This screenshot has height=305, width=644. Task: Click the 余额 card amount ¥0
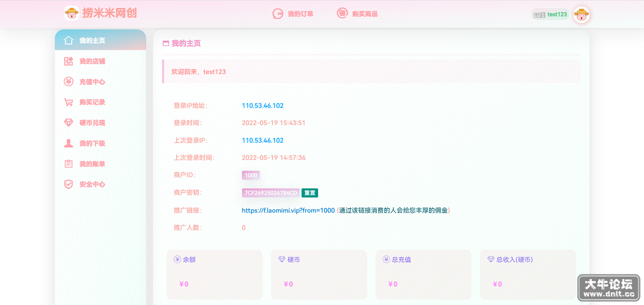coord(184,284)
